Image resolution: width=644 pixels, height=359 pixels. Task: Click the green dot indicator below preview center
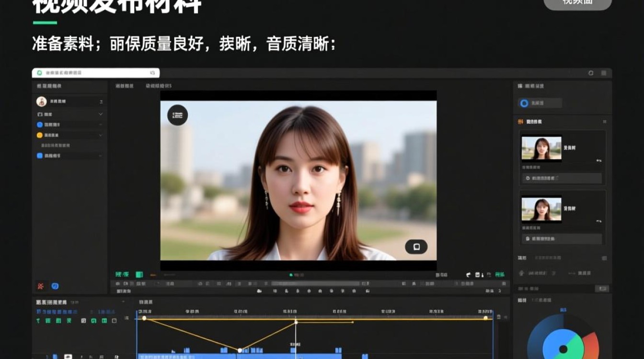291,275
